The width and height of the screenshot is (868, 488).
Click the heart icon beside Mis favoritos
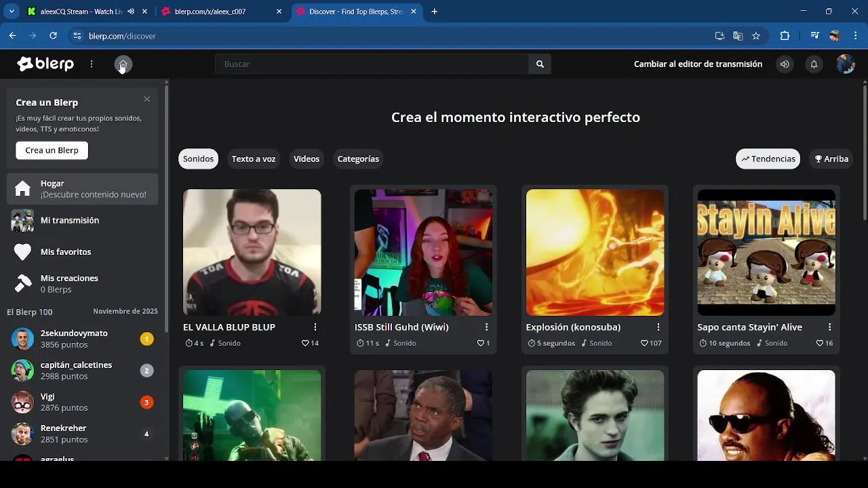[x=22, y=252]
